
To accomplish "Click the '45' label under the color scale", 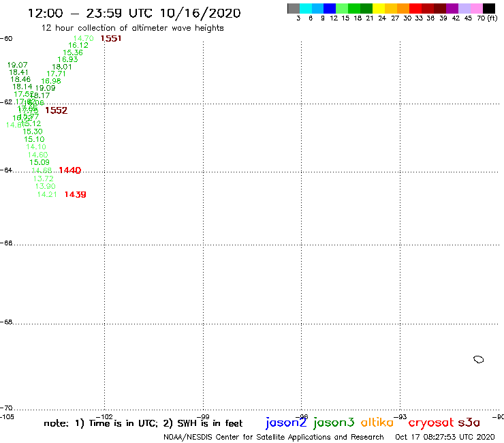I will pyautogui.click(x=468, y=18).
